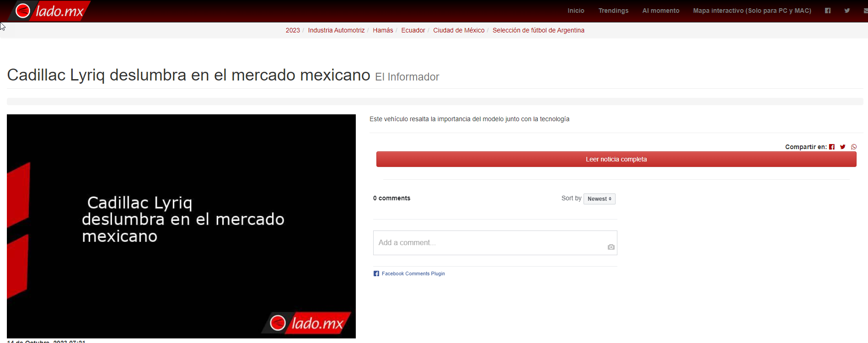Open the Facebook Comments Plugin link
The image size is (868, 343).
413,273
